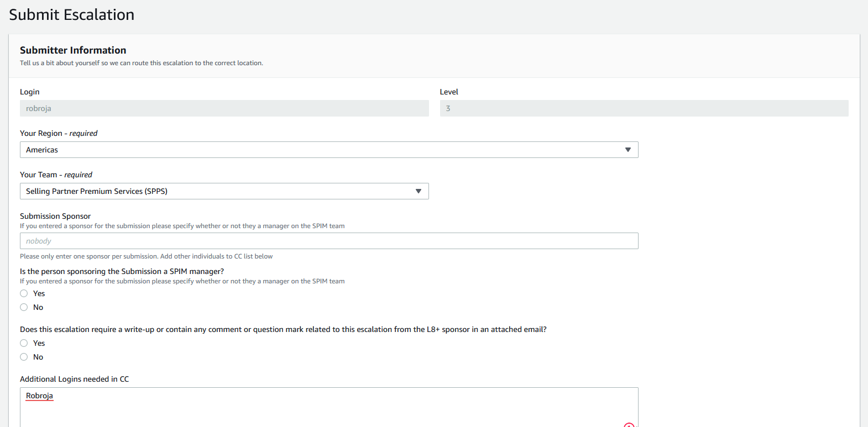The width and height of the screenshot is (868, 427).
Task: Click the red spell-check icon in CC textarea
Action: pyautogui.click(x=629, y=425)
